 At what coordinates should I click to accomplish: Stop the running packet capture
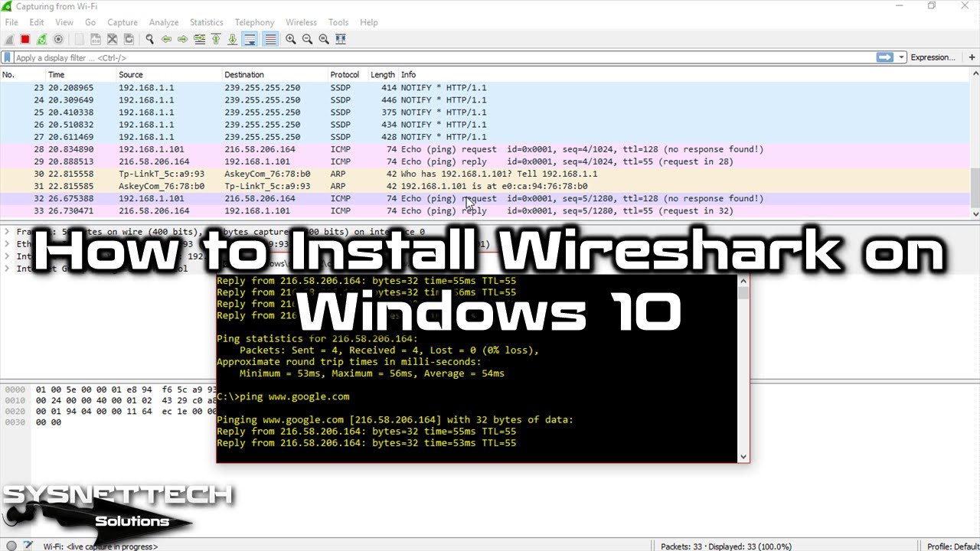25,39
